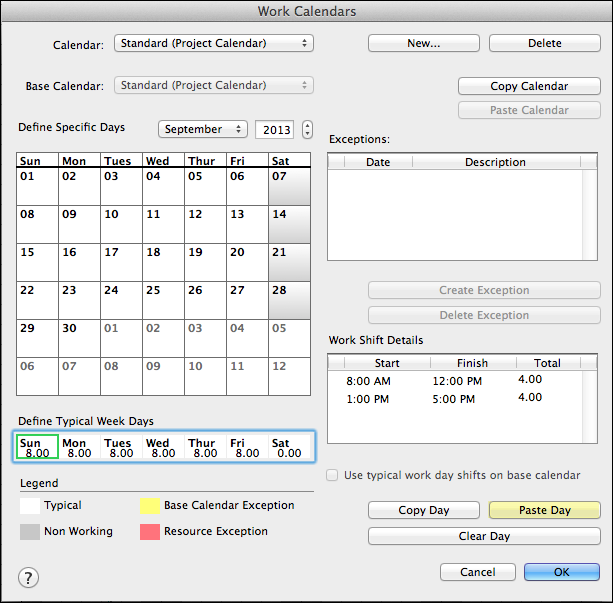613x603 pixels.
Task: Open the Calendar dropdown
Action: tap(214, 43)
